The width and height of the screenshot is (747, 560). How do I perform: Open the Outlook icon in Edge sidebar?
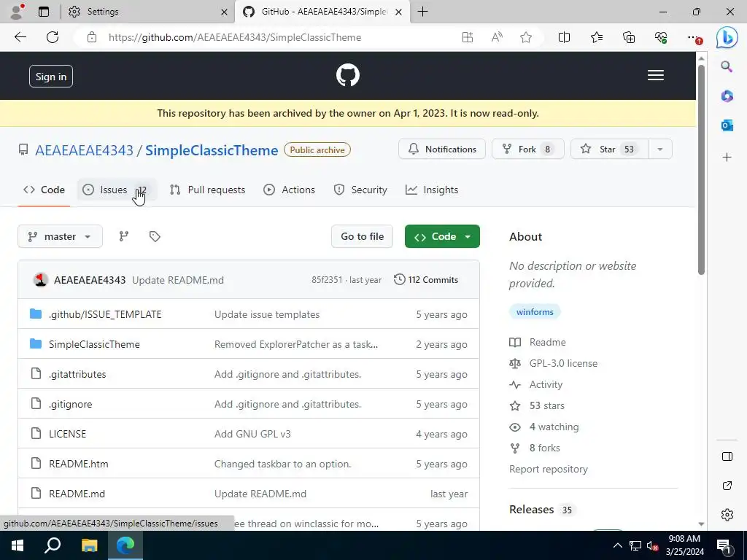click(727, 125)
